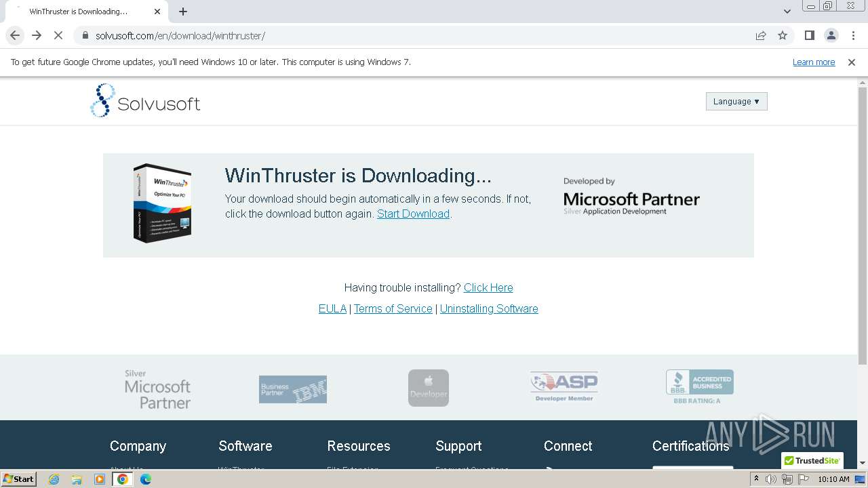
Task: Click the BBB Accredited Business badge
Action: [x=699, y=387]
